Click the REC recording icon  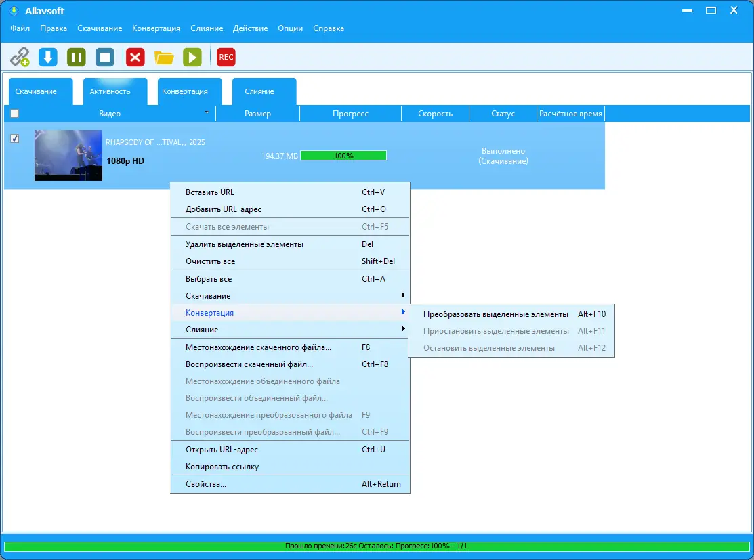coord(226,57)
